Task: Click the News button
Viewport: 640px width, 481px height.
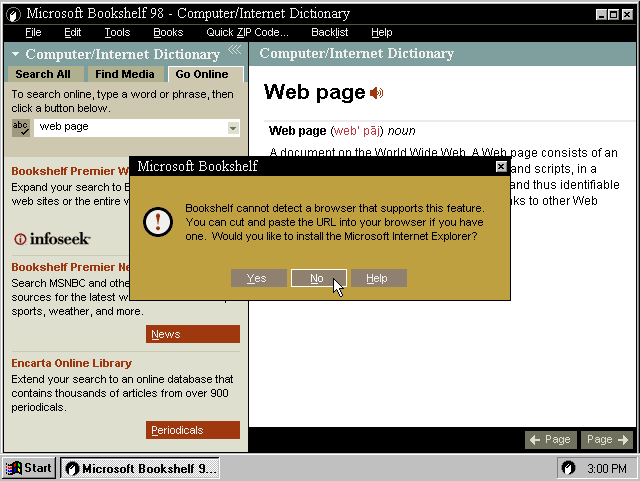Action: [193, 334]
